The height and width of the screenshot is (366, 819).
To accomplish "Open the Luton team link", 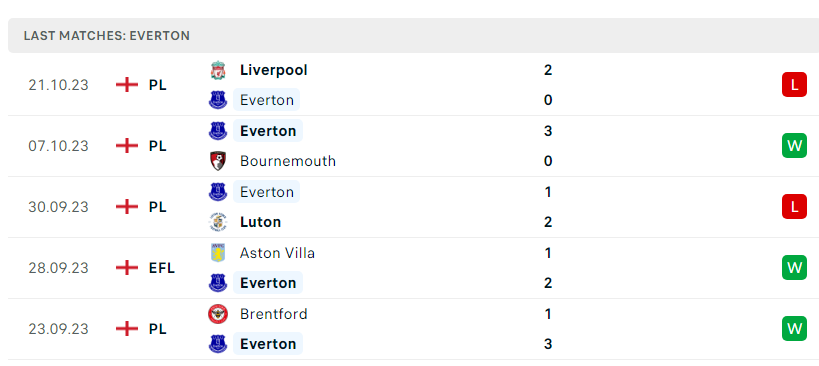I will pyautogui.click(x=260, y=222).
